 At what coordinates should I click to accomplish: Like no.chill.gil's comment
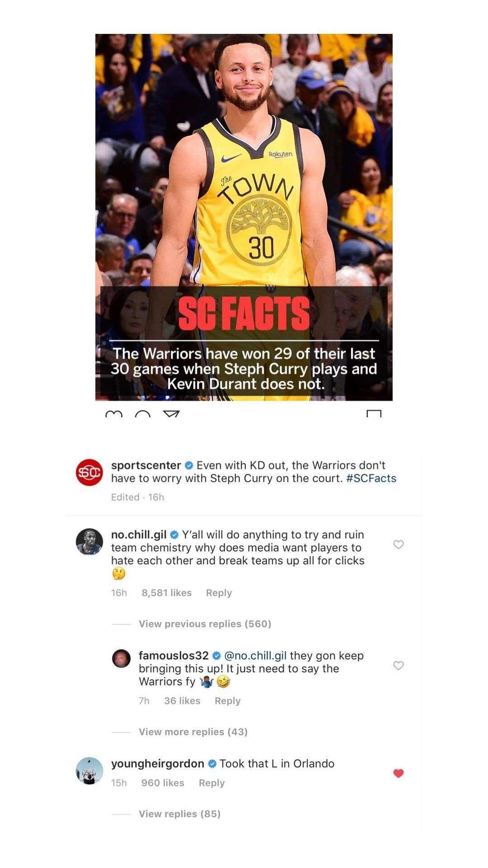click(x=398, y=544)
